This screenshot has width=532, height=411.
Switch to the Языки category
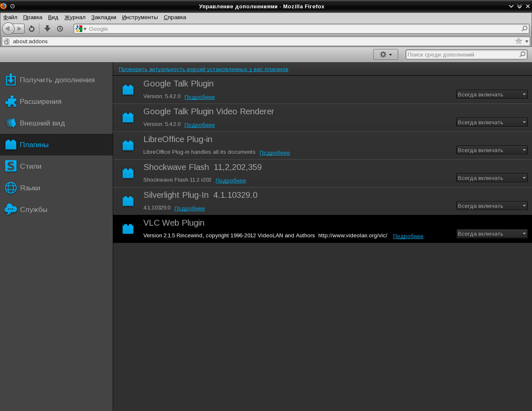click(x=56, y=188)
